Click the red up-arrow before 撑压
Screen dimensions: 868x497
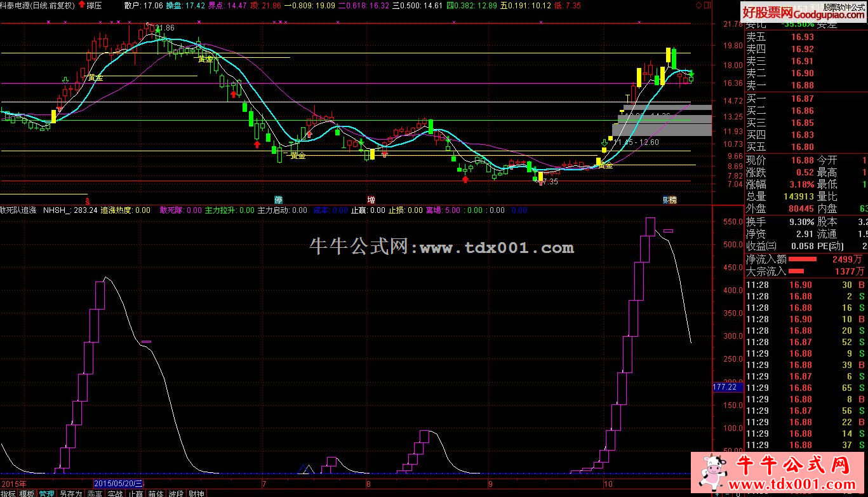click(82, 4)
